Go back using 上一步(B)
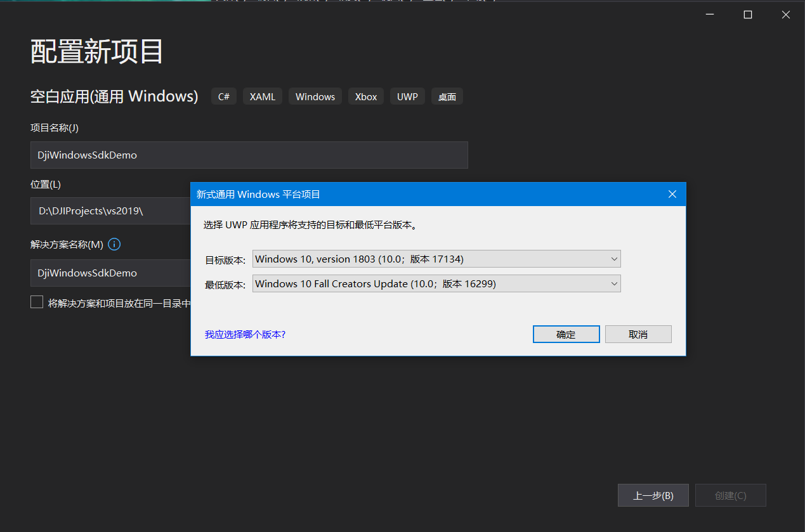Screen dimensions: 805x532 653,495
